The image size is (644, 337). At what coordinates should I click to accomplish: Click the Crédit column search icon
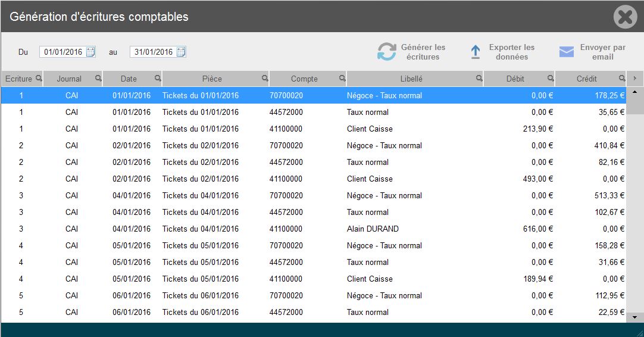[622, 78]
